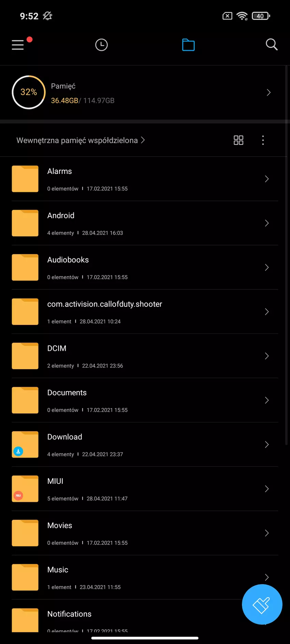Open the blue cleaner brush button

click(262, 604)
